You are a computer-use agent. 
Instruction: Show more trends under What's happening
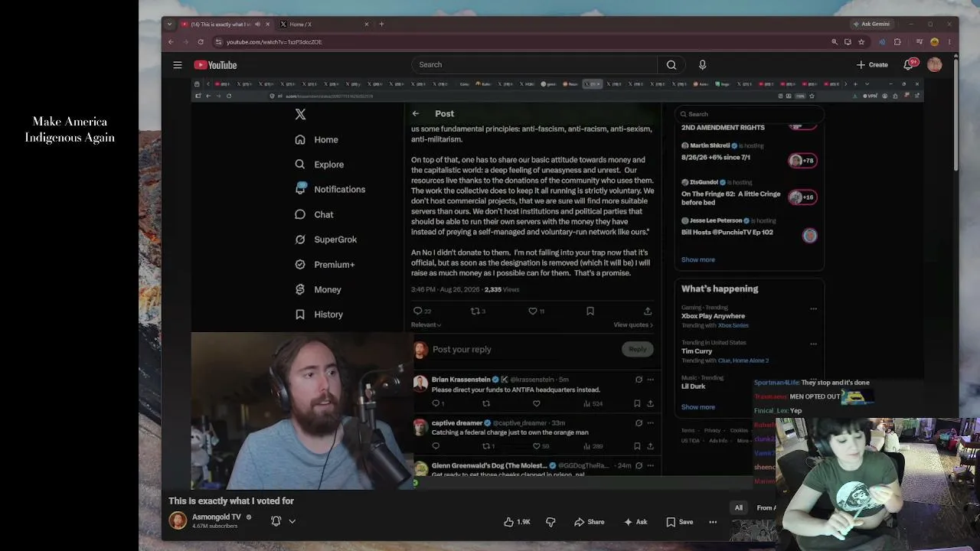pyautogui.click(x=698, y=407)
